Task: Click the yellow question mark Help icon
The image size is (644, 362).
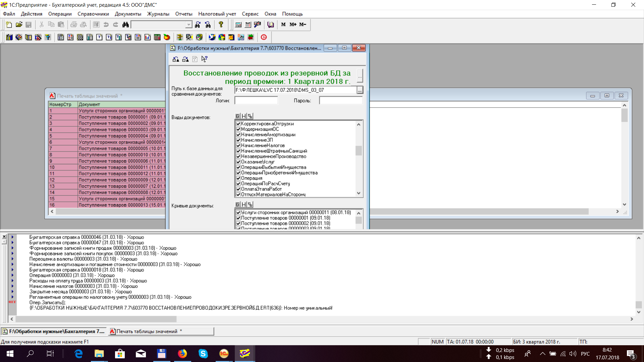Action: (221, 24)
